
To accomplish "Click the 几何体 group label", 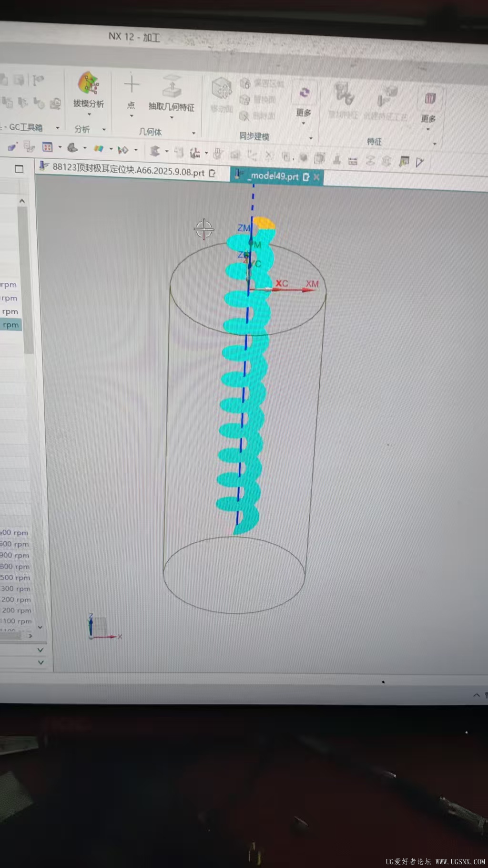I will (150, 132).
